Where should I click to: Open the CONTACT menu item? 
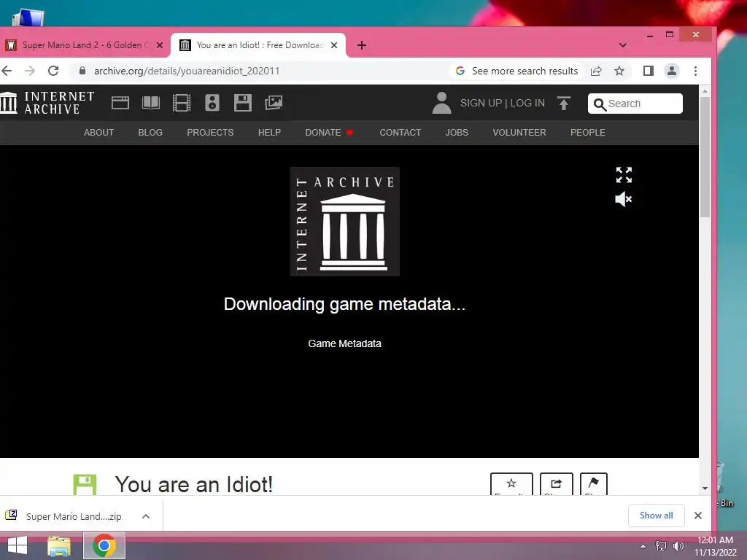click(400, 133)
